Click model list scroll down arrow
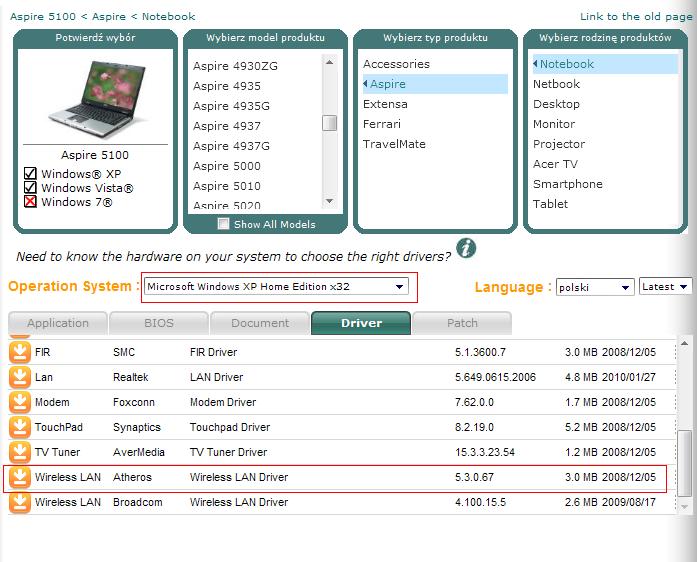697x562 pixels. click(329, 201)
